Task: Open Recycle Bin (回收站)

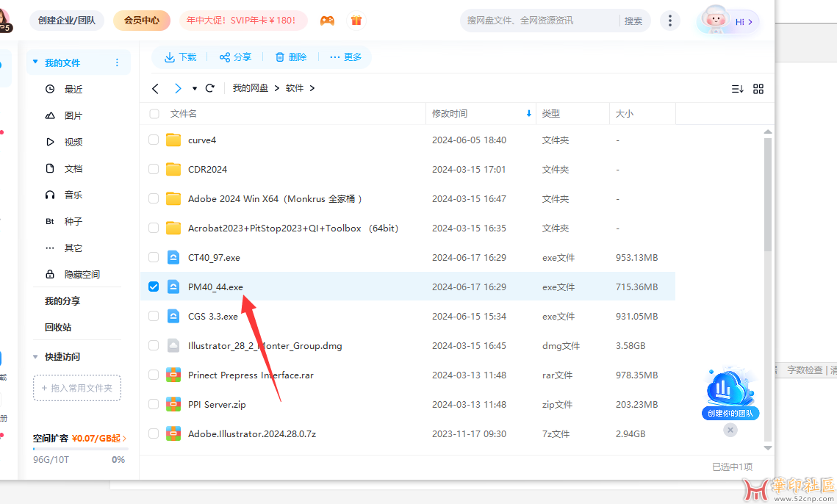Action: pos(58,327)
